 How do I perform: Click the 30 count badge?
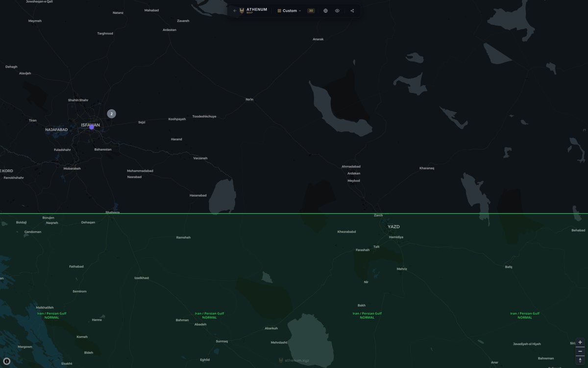pyautogui.click(x=311, y=11)
